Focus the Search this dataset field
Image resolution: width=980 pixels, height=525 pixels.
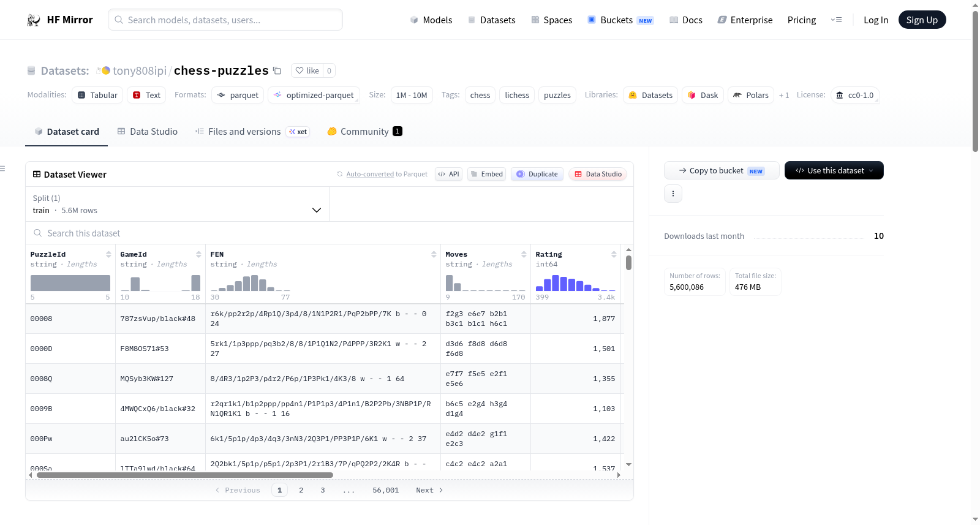pos(330,233)
